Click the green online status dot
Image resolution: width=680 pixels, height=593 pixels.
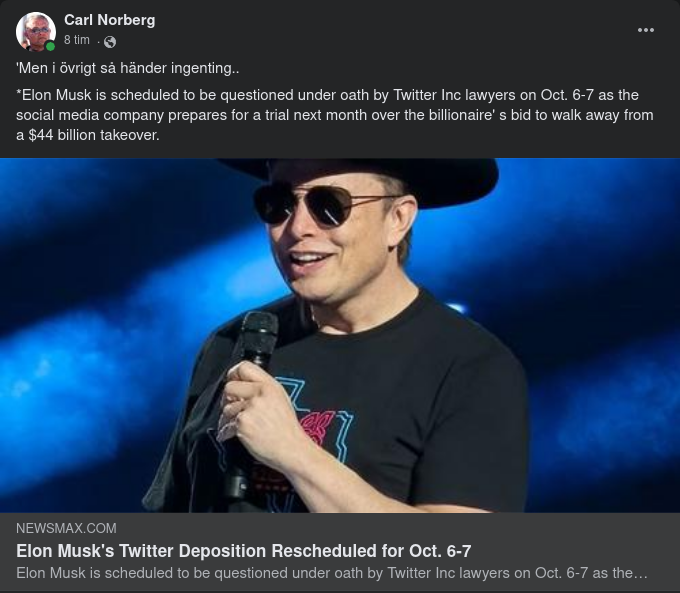[51, 46]
